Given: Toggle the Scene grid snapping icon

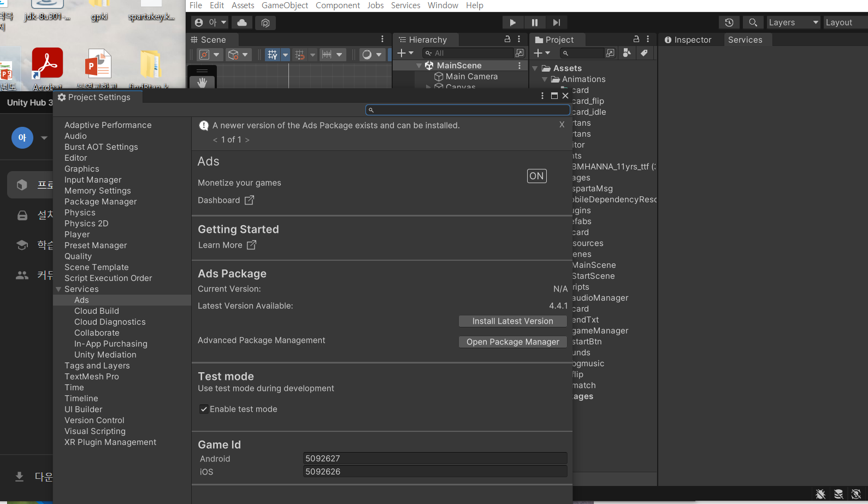Looking at the screenshot, I should point(272,55).
